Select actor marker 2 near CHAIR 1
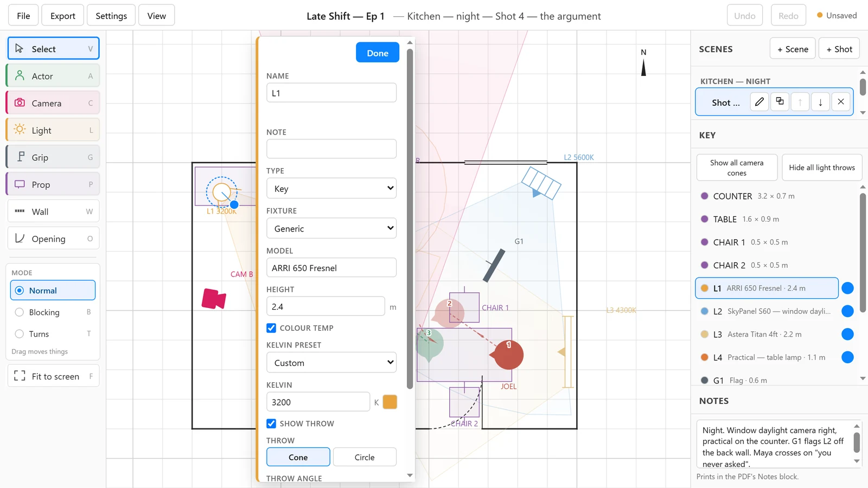The image size is (868, 488). point(449,313)
